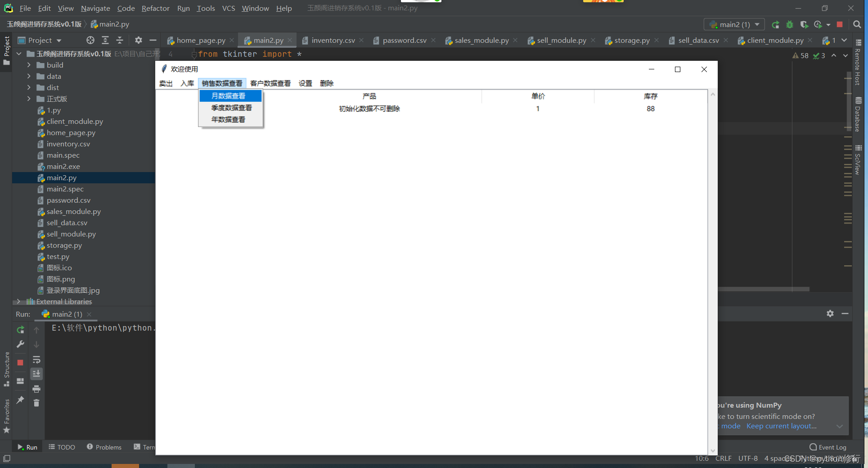Select 图标.ico in project tree
The width and height of the screenshot is (868, 468).
59,268
